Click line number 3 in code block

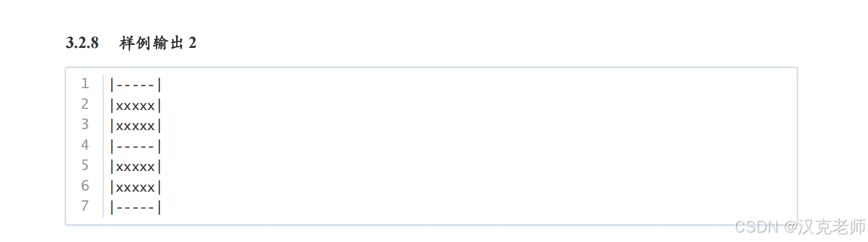[85, 124]
